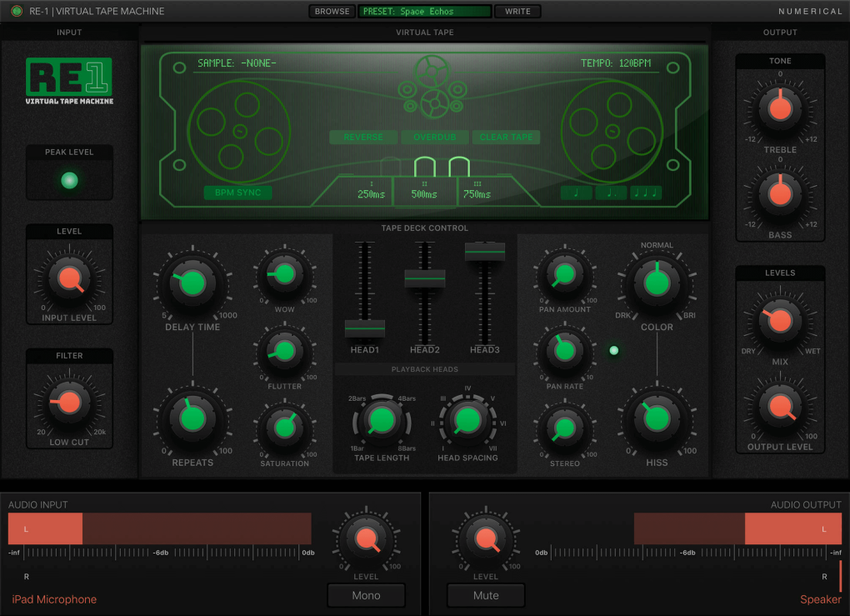
Task: Click the Color knob
Action: click(657, 283)
